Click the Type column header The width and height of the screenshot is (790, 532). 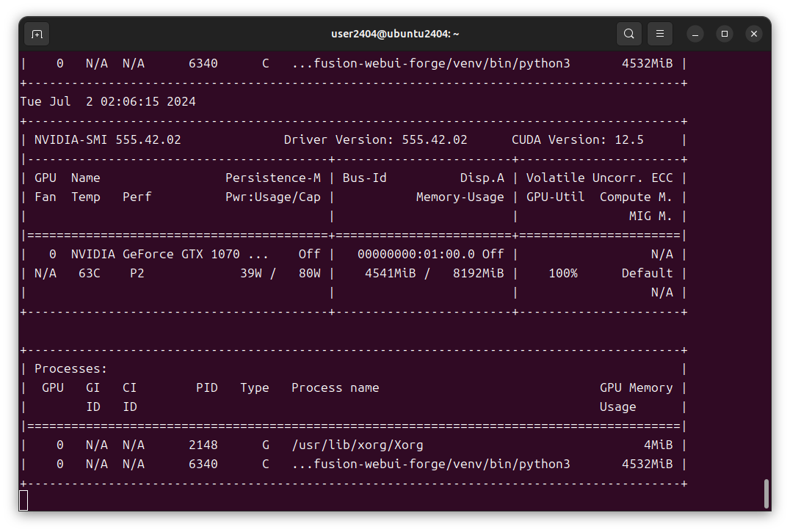click(x=255, y=388)
